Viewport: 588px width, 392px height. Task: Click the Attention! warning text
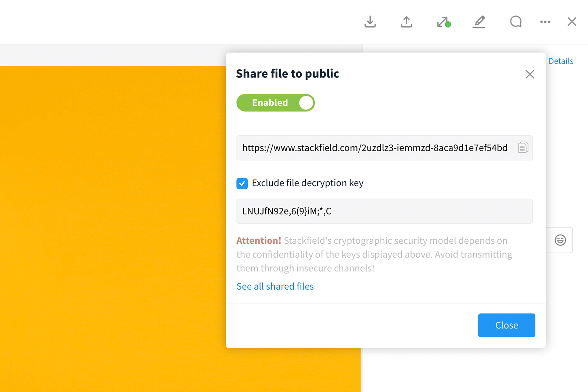pos(259,240)
